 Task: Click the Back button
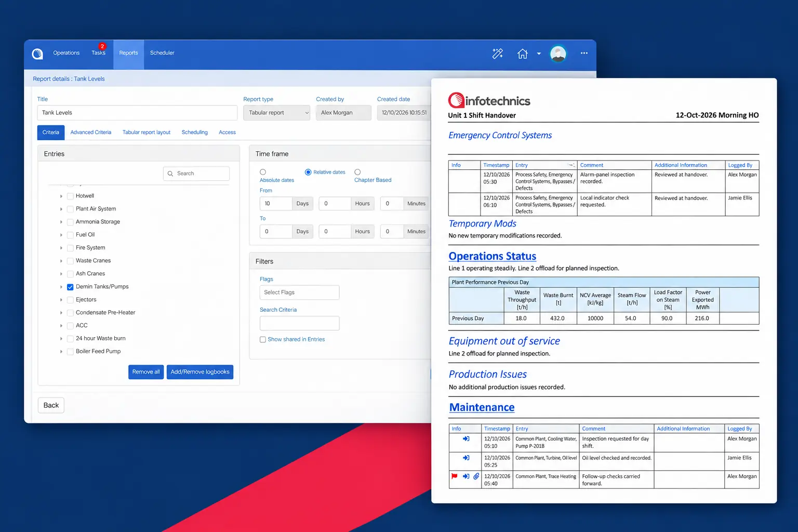click(51, 405)
